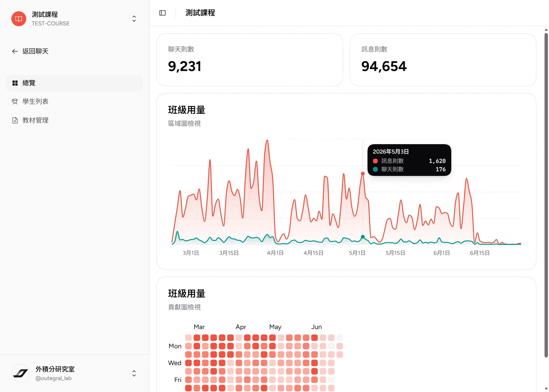Click the first heatmap cell in Wed row
Image resolution: width=549 pixels, height=392 pixels.
(x=188, y=363)
